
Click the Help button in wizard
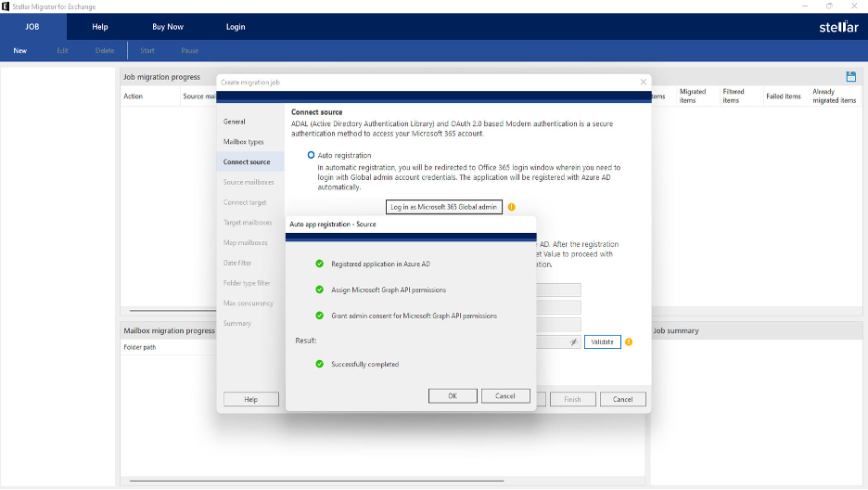(250, 399)
